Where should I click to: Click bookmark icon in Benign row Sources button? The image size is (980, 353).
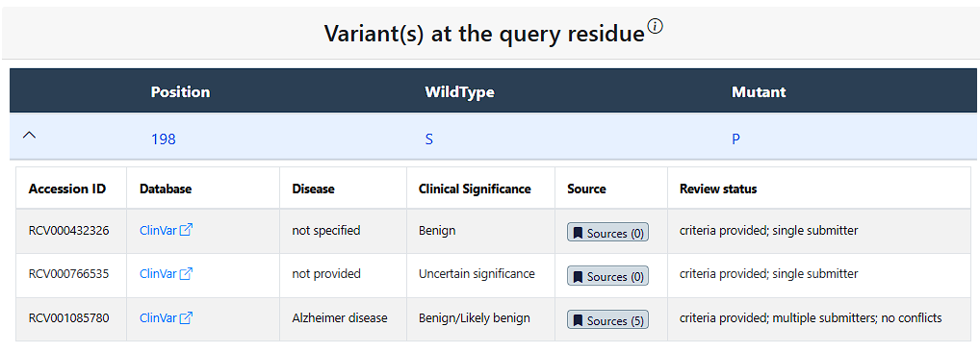[579, 233]
